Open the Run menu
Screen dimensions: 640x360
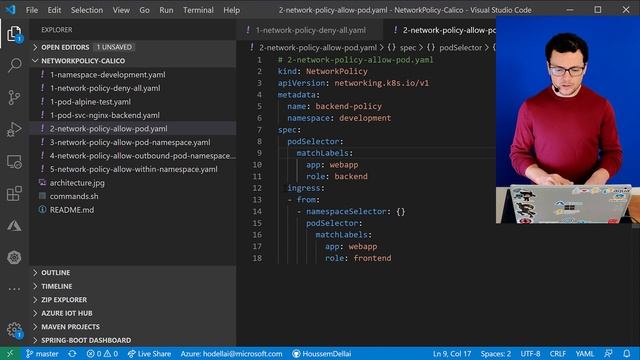tap(166, 10)
